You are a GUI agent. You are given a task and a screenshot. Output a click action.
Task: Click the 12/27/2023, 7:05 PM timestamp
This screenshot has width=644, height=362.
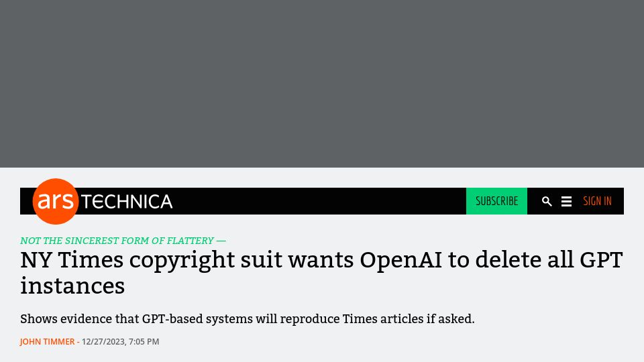[120, 341]
